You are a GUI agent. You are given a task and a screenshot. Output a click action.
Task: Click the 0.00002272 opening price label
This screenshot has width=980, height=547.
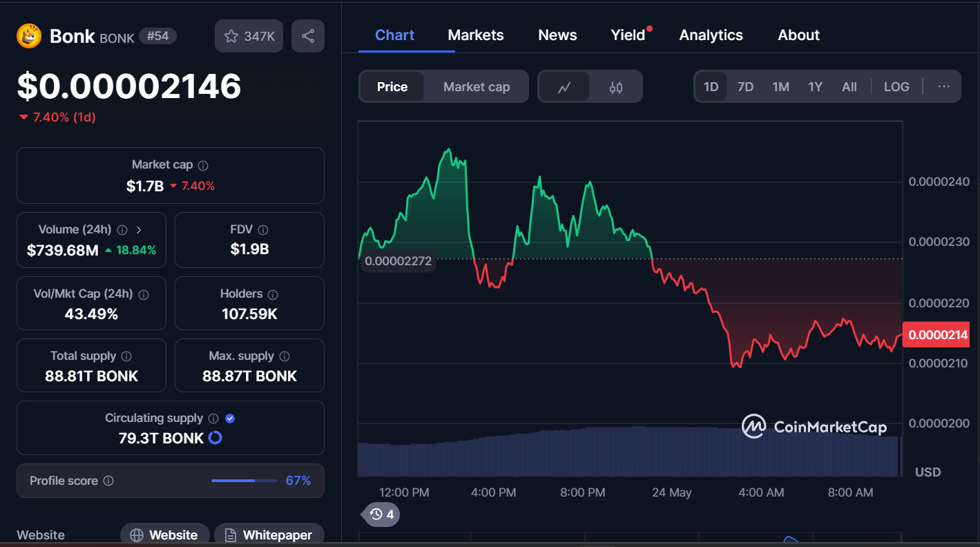click(398, 261)
